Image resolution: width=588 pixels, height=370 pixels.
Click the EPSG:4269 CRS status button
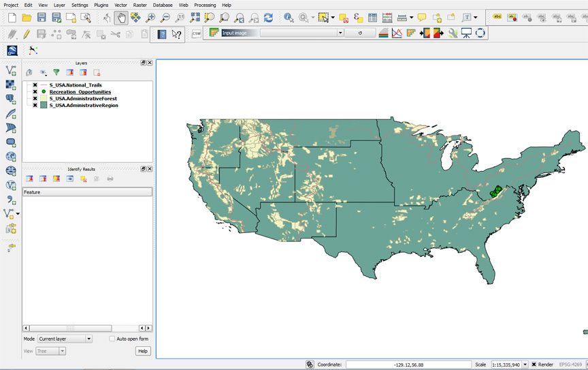(x=570, y=365)
